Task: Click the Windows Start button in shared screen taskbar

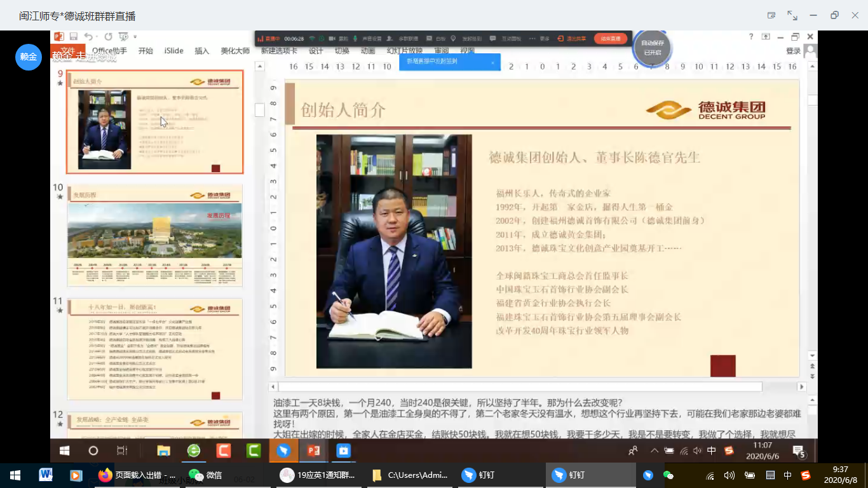Action: click(64, 451)
